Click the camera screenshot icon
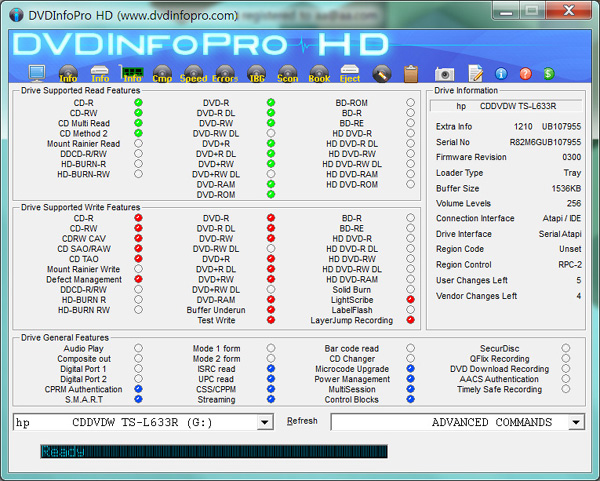This screenshot has width=600, height=481. click(x=445, y=74)
